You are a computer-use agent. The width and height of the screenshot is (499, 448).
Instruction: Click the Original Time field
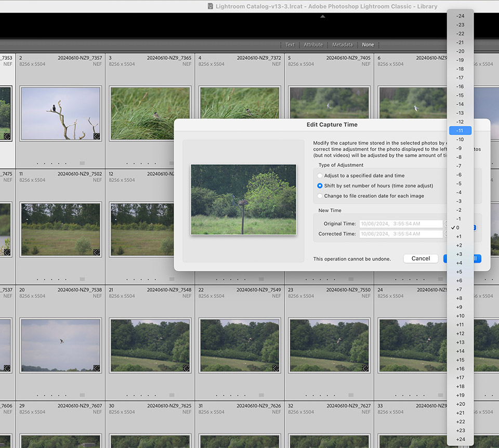click(x=401, y=223)
